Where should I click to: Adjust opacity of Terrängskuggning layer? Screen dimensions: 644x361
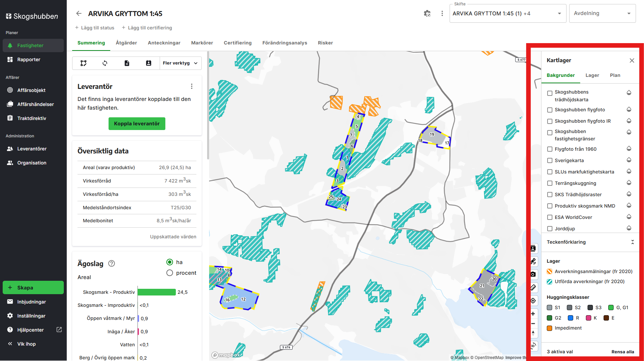pos(629,183)
